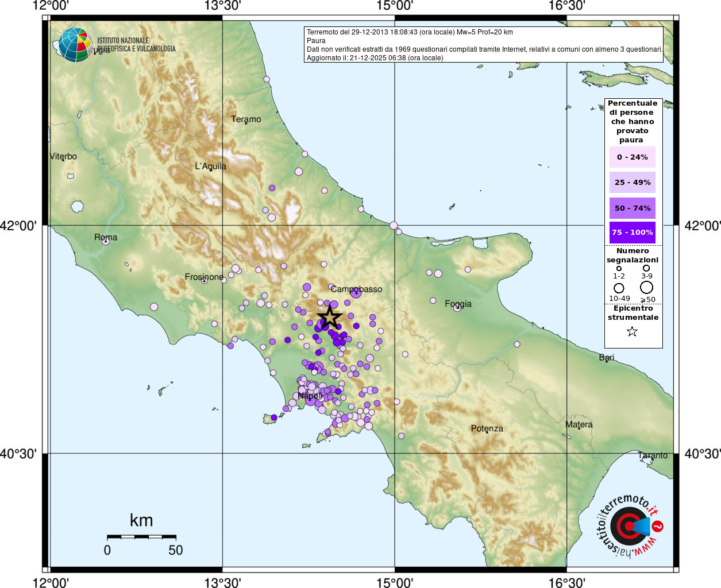Select the 0 - 24% legend swatch
The height and width of the screenshot is (588, 721).
click(x=632, y=157)
